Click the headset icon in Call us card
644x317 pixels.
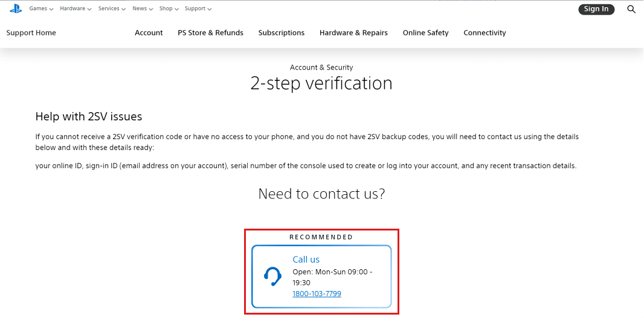pos(272,276)
